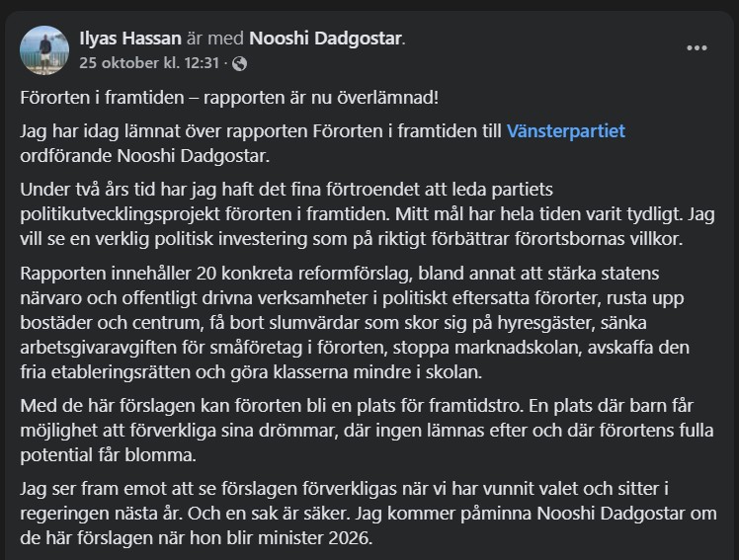The width and height of the screenshot is (739, 560).
Task: Open Ilyas Hassan's profile picture
Action: click(47, 49)
